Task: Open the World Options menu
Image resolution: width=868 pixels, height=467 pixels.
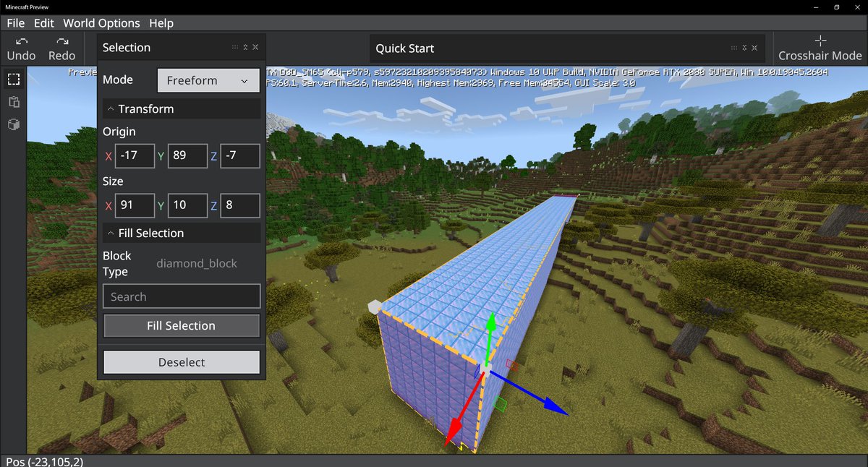Action: click(x=101, y=23)
